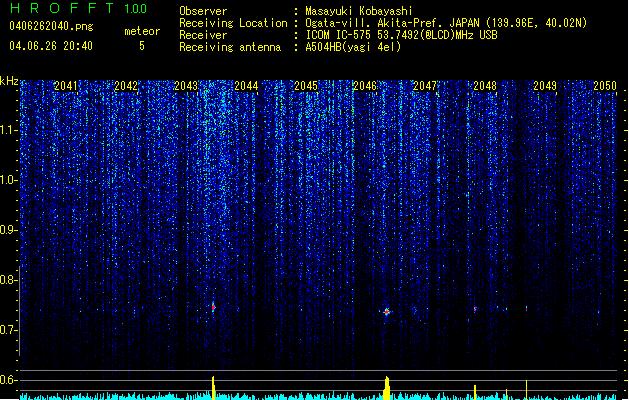
Task: Click the antenna text A504HB(yagi 4el)
Action: (x=353, y=47)
